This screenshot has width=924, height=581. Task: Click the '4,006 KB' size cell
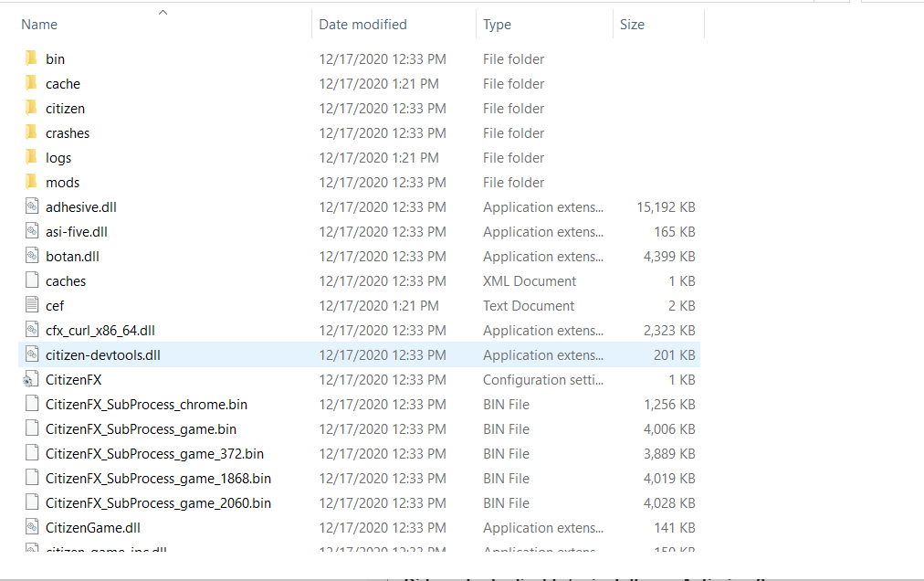coord(669,429)
